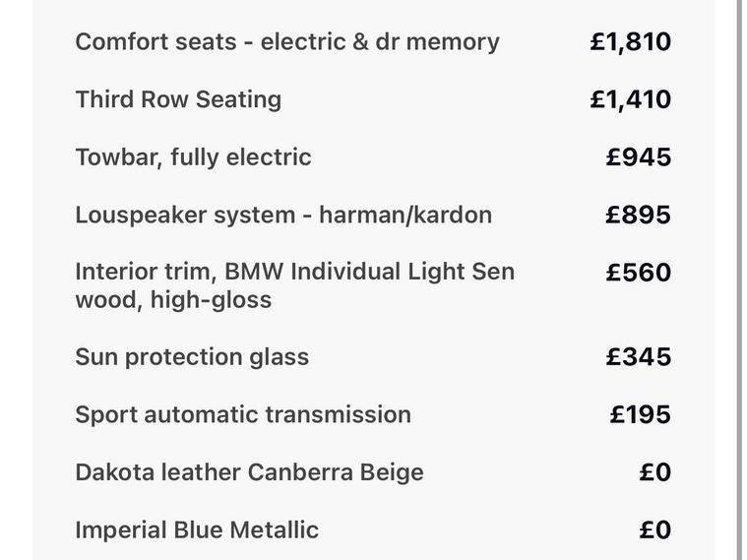This screenshot has width=747, height=560.
Task: Select the Sport automatic transmission option
Action: tap(243, 414)
